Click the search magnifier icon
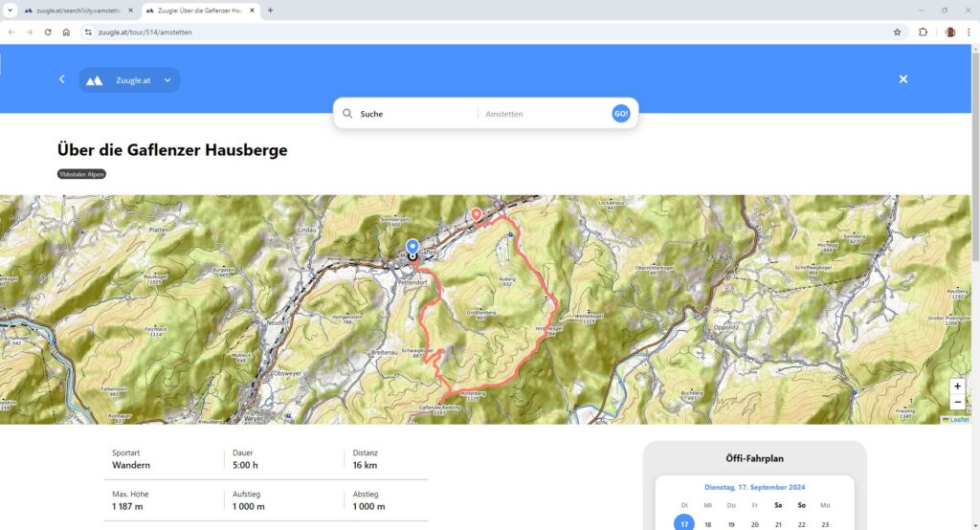Viewport: 980px width, 530px height. pos(347,114)
